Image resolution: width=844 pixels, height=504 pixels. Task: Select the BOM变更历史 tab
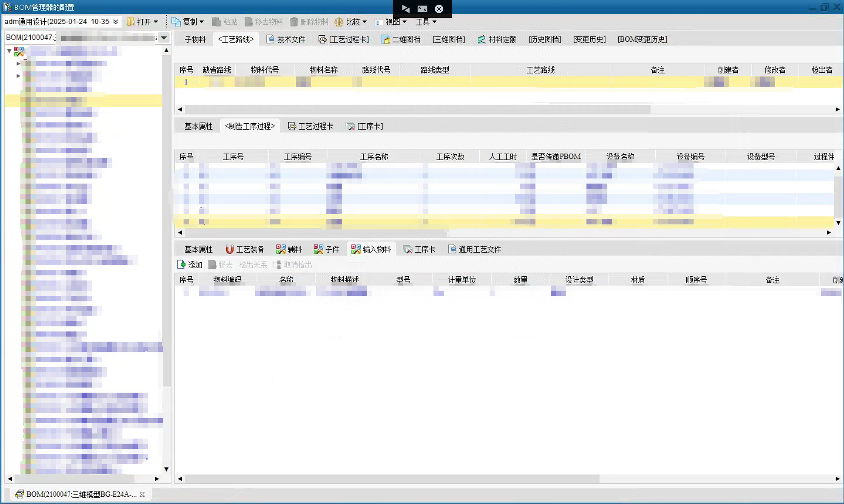642,39
